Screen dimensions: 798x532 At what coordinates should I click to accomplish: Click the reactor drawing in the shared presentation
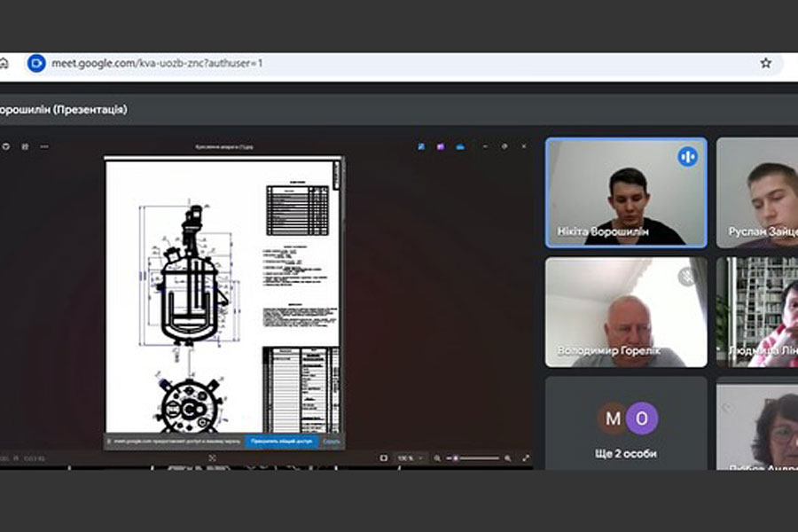[191, 278]
